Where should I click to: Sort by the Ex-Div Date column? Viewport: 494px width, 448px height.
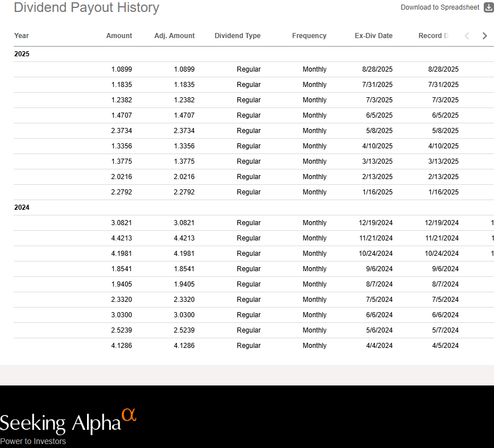373,35
